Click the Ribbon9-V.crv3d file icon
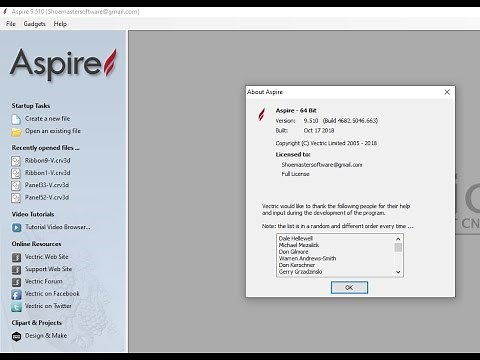Viewport: 480px width, 360px height. tap(16, 161)
